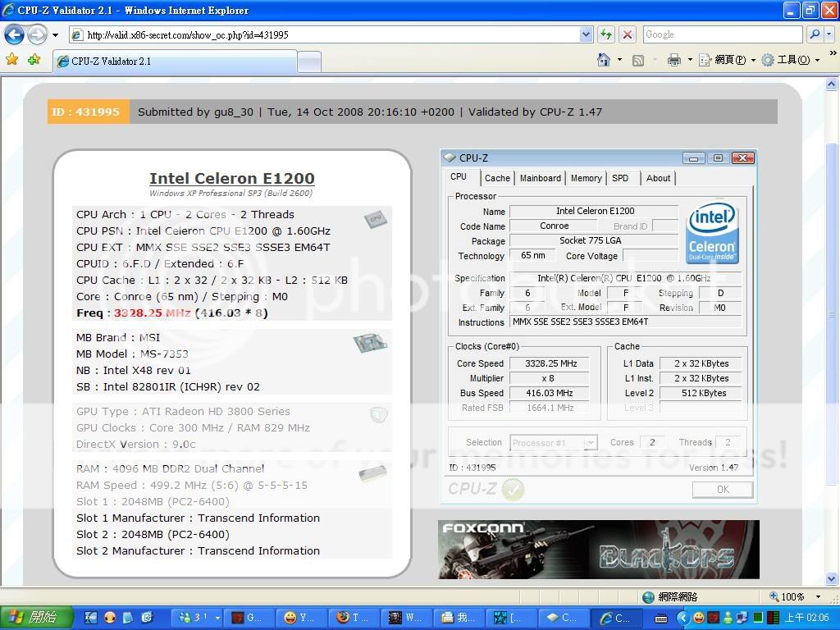840x630 pixels.
Task: Open the recent pages dropdown beside Forward
Action: 55,35
